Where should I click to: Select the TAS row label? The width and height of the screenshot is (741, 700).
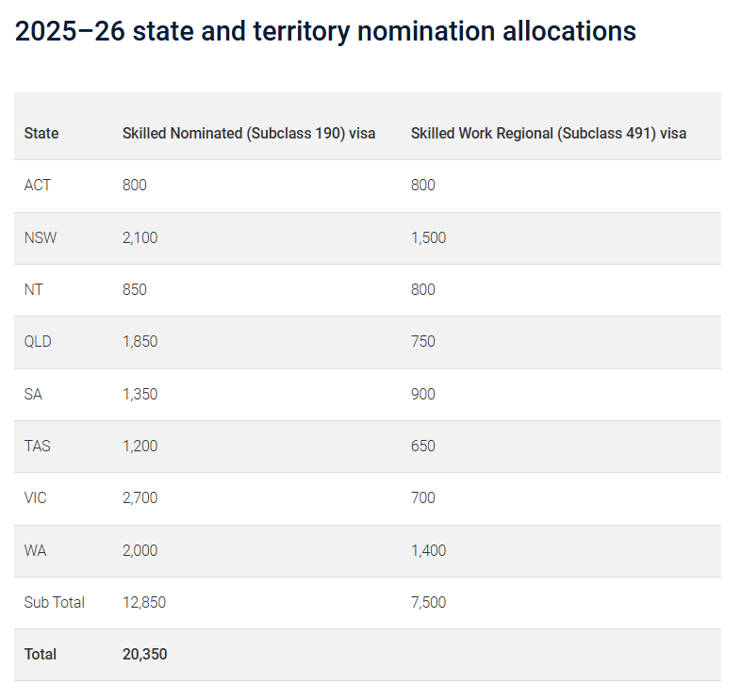pos(38,446)
